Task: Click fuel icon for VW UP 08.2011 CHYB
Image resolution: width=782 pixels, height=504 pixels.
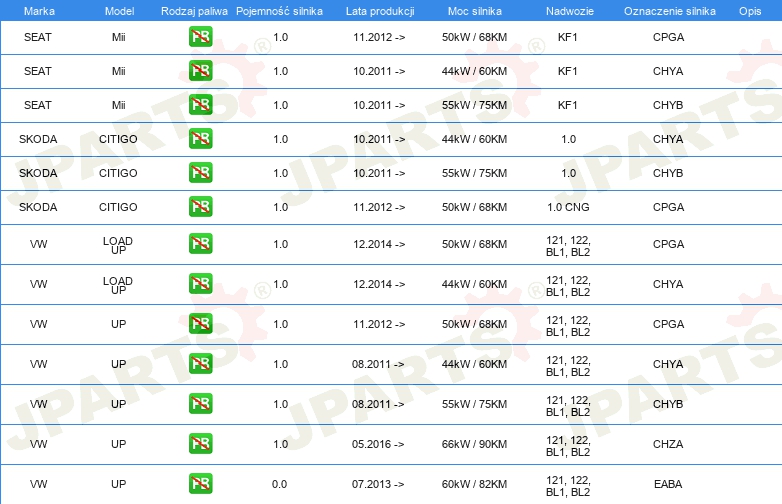Action: pos(200,404)
